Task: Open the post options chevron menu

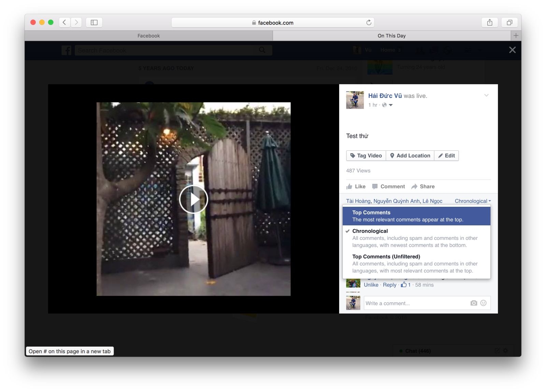Action: pyautogui.click(x=486, y=96)
